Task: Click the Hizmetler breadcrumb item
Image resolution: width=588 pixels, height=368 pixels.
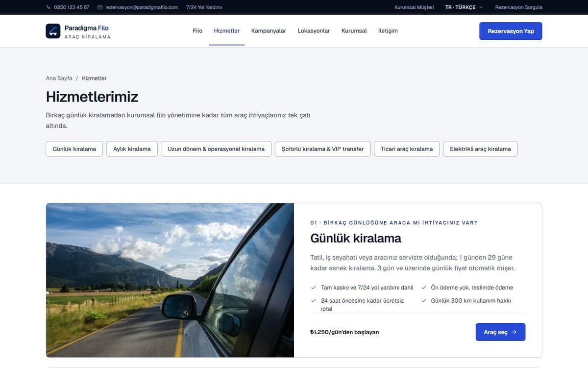Action: point(94,78)
